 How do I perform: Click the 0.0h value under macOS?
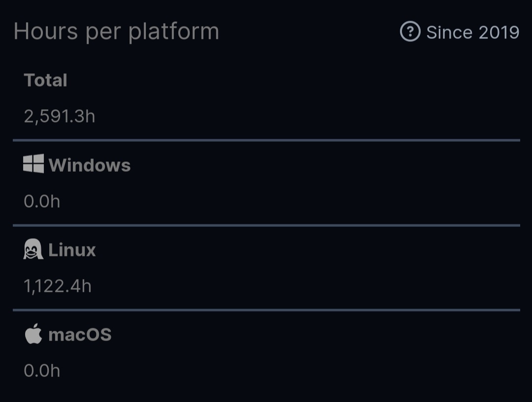tap(42, 371)
